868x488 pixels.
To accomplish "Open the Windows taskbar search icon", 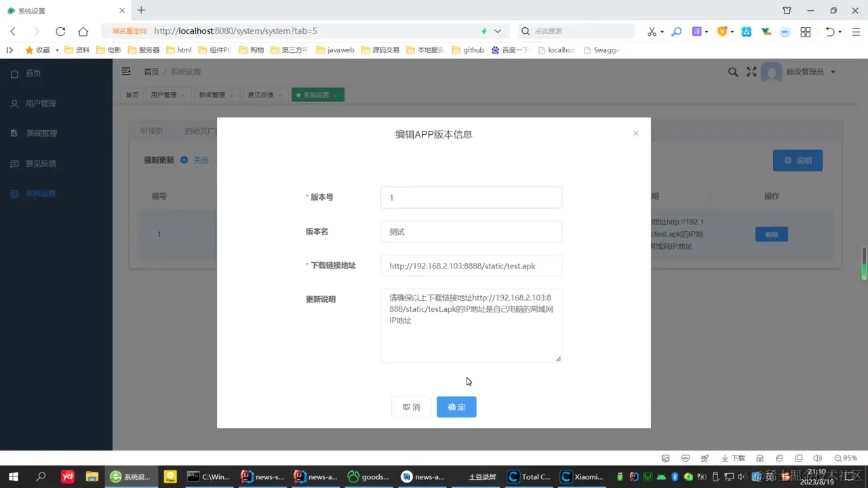I will (x=41, y=476).
